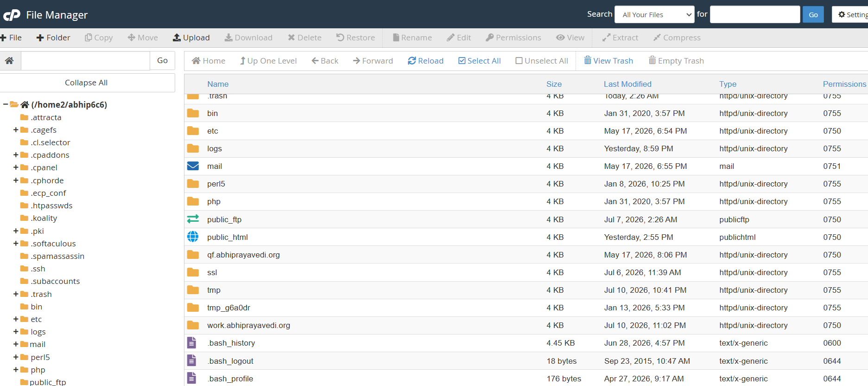Open the Permissions tool
The height and width of the screenshot is (386, 868).
513,38
